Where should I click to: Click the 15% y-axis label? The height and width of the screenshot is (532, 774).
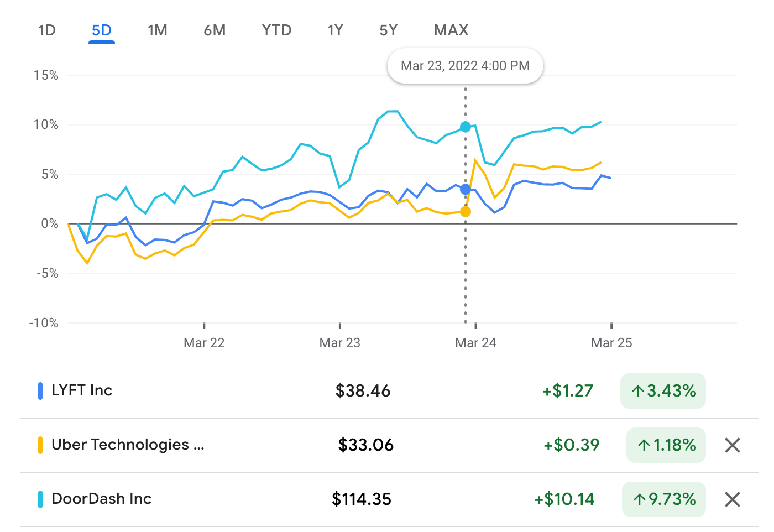coord(46,75)
